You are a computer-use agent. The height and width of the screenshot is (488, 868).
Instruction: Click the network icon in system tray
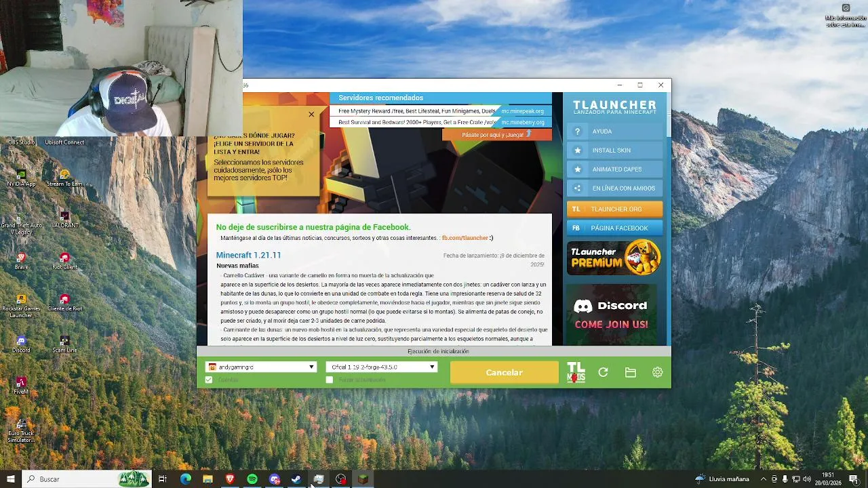click(x=795, y=479)
